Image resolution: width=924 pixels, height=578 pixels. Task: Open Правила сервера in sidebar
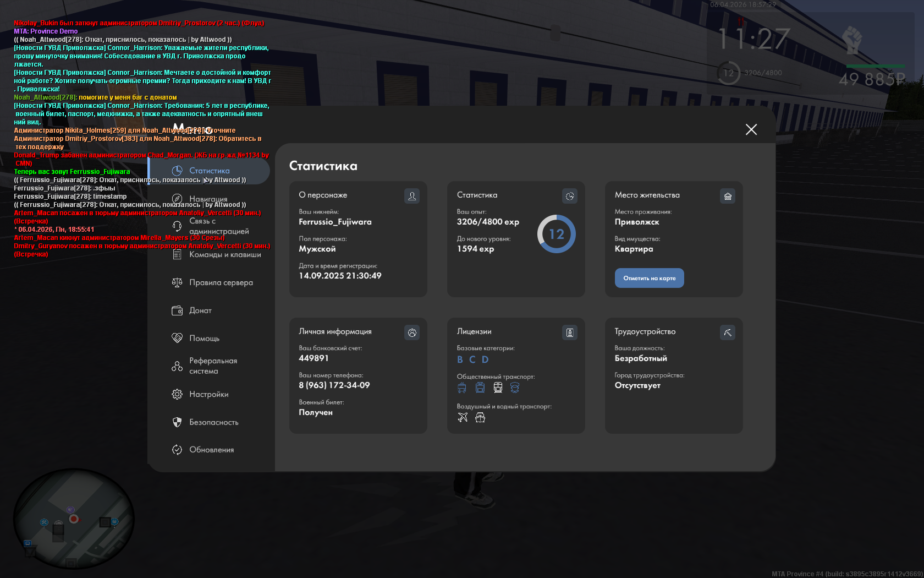coord(221,282)
